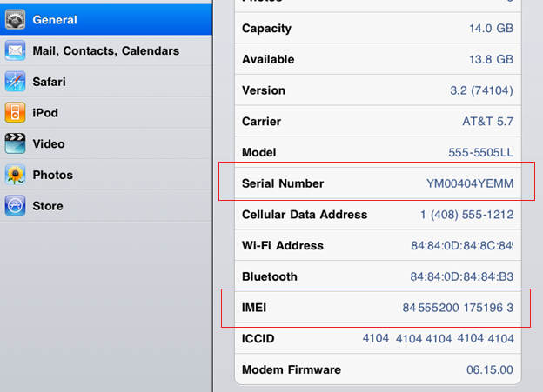Tap the Model number row
This screenshot has height=392, width=543.
pos(378,152)
